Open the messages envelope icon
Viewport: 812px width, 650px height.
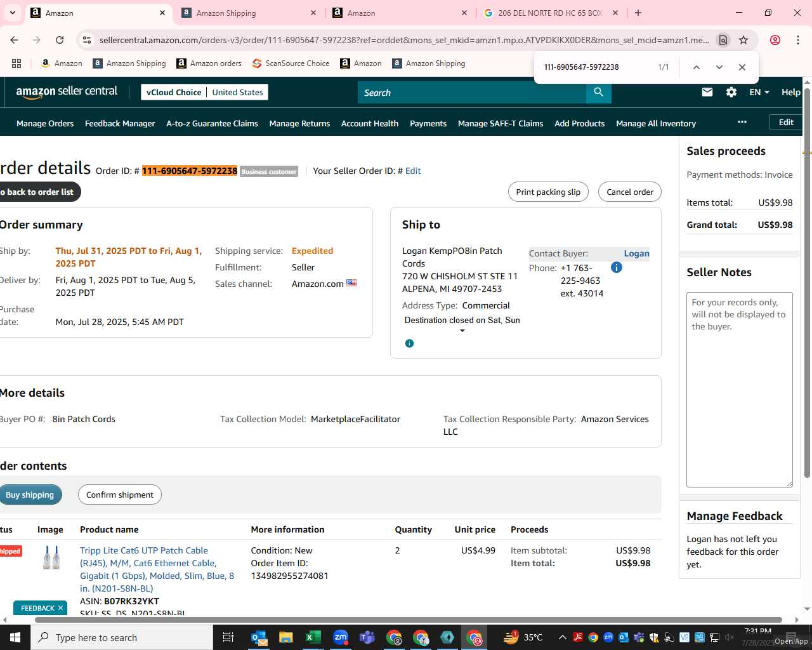click(x=707, y=92)
